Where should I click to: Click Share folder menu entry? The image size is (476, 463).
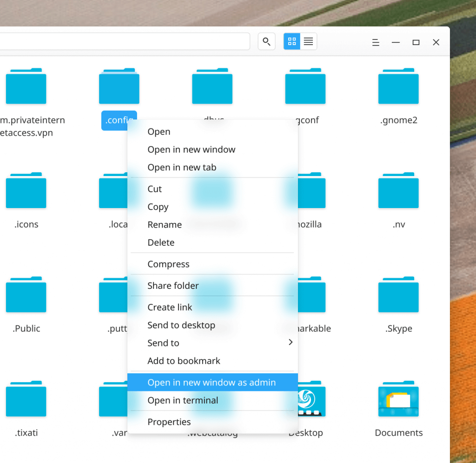(173, 286)
